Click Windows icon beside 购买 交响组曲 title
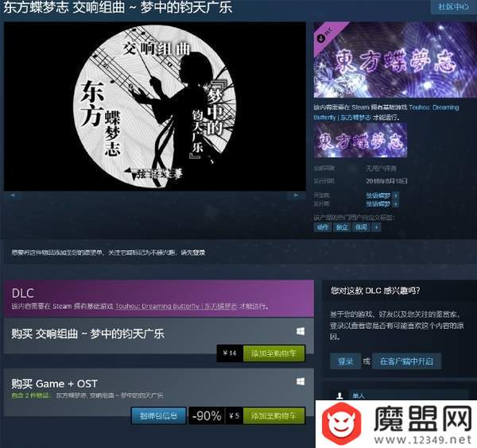Image resolution: width=477 pixels, height=448 pixels. click(x=301, y=331)
